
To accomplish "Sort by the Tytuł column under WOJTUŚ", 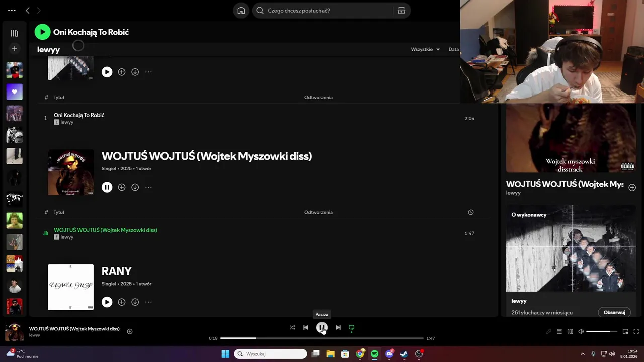I will click(x=59, y=212).
